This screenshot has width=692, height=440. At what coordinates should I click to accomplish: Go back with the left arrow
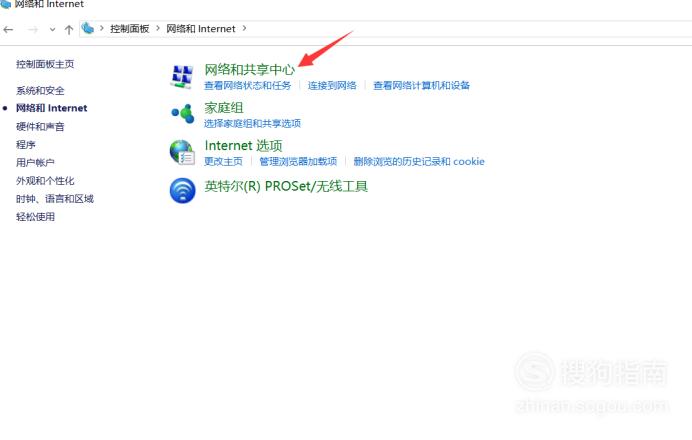tap(8, 30)
